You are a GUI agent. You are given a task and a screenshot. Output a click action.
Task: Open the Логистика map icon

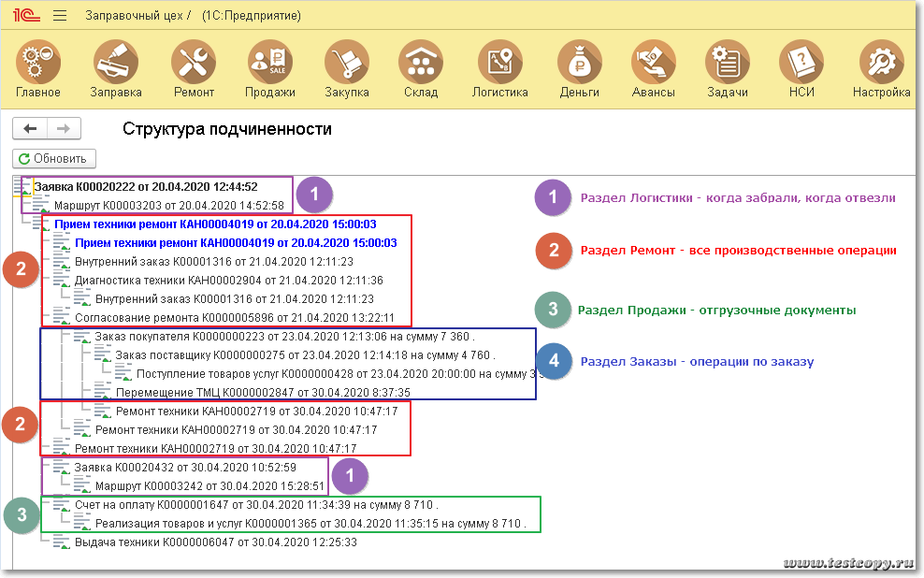pos(499,63)
